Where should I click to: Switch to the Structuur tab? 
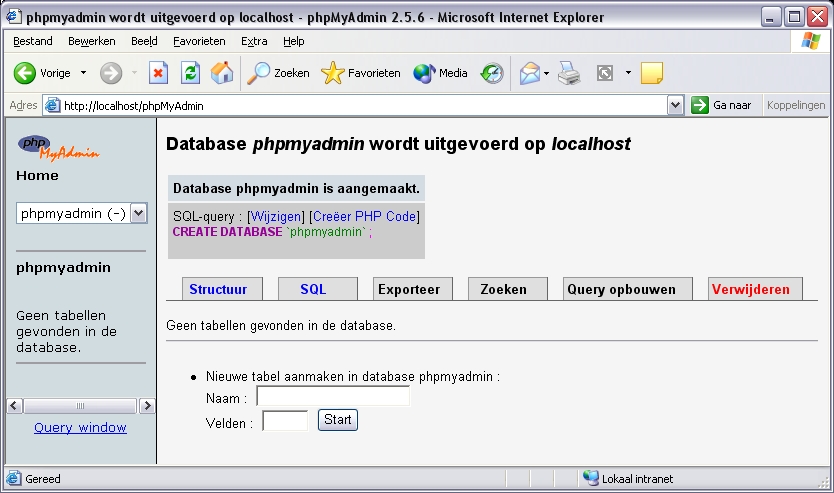point(222,289)
